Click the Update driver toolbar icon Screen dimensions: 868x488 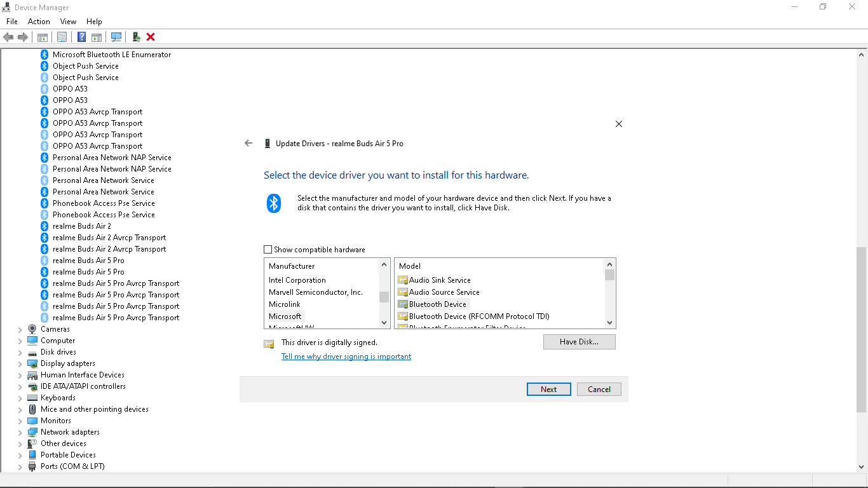(136, 37)
